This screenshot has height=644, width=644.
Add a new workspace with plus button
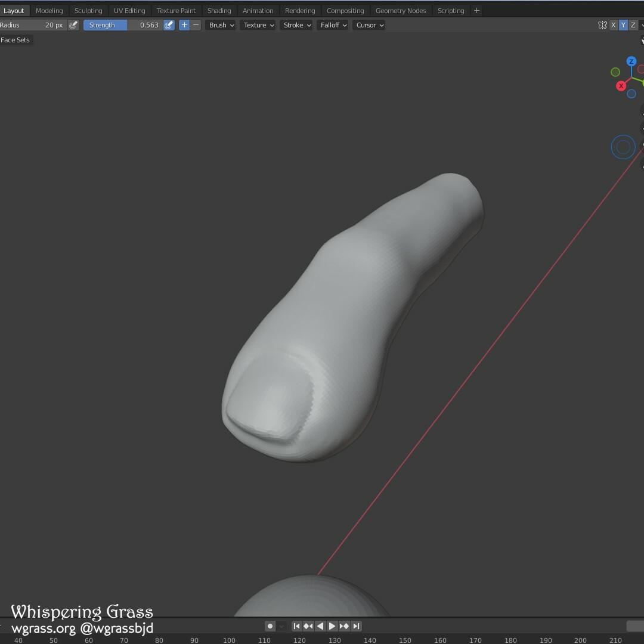[476, 11]
